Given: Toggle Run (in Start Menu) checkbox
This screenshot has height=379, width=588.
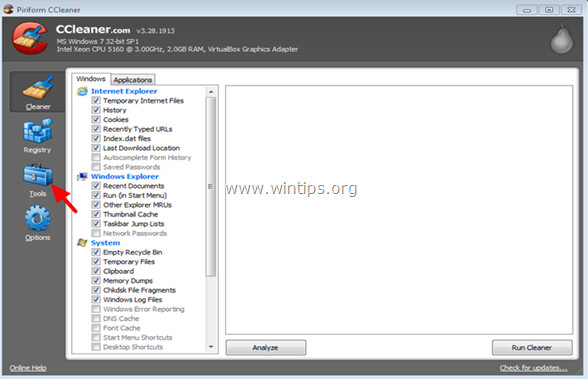Looking at the screenshot, I should (96, 195).
